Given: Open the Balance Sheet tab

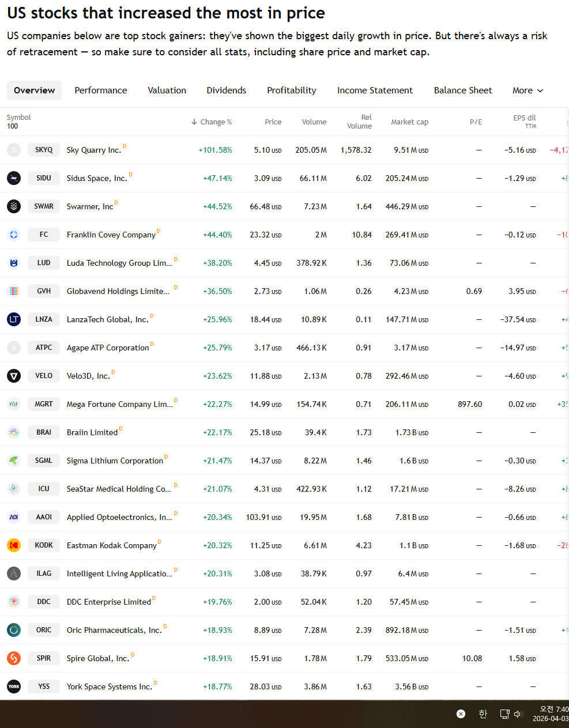Looking at the screenshot, I should point(463,90).
